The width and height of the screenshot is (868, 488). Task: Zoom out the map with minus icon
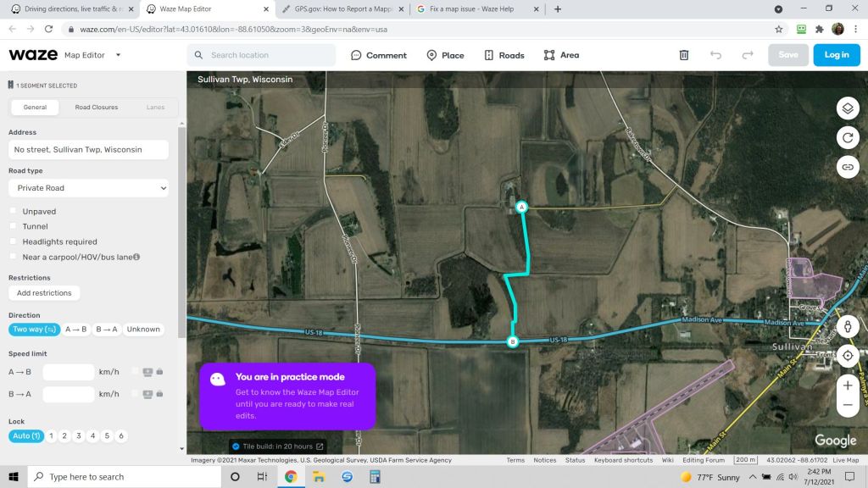(x=848, y=405)
